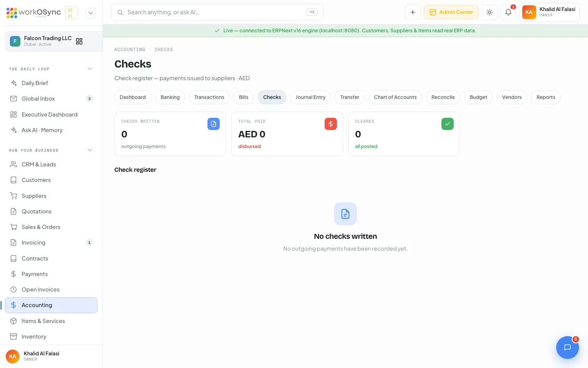Open the Reports tab

(x=546, y=97)
